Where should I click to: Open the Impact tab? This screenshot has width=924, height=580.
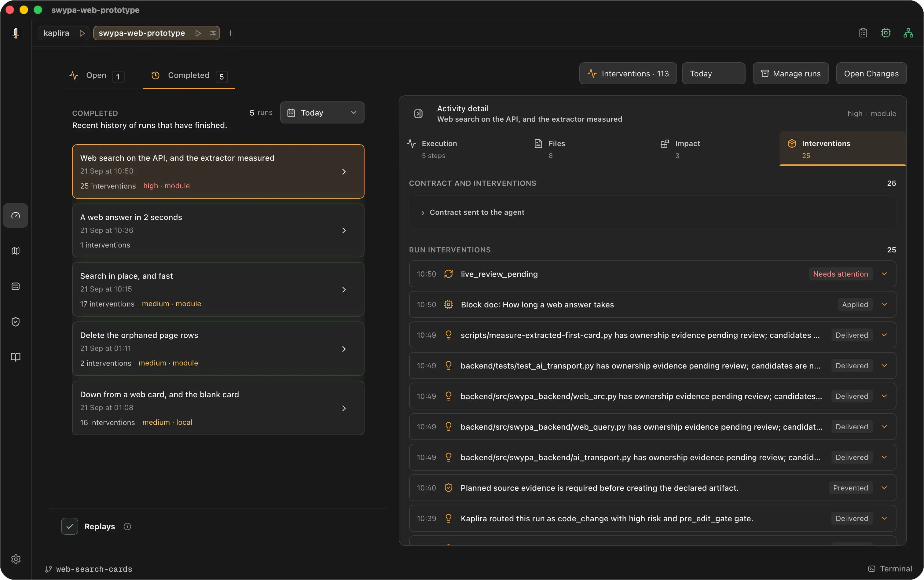click(716, 149)
